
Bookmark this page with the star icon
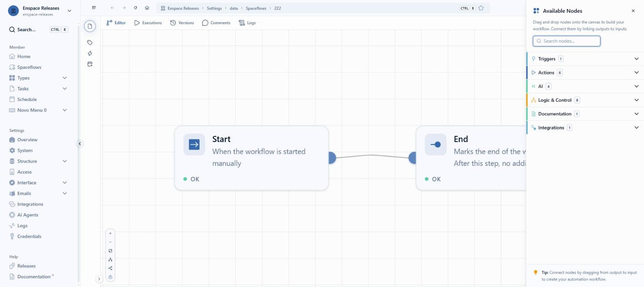481,8
